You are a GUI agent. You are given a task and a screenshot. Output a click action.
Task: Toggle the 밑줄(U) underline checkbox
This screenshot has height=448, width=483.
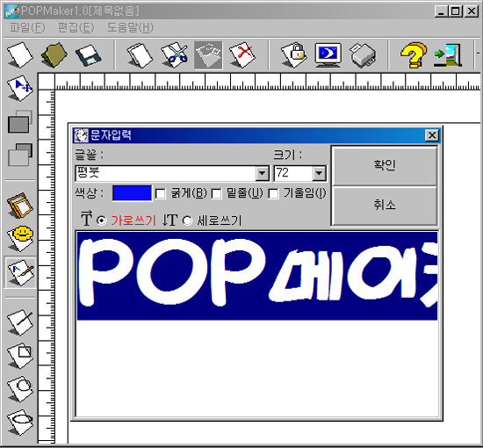click(x=216, y=194)
